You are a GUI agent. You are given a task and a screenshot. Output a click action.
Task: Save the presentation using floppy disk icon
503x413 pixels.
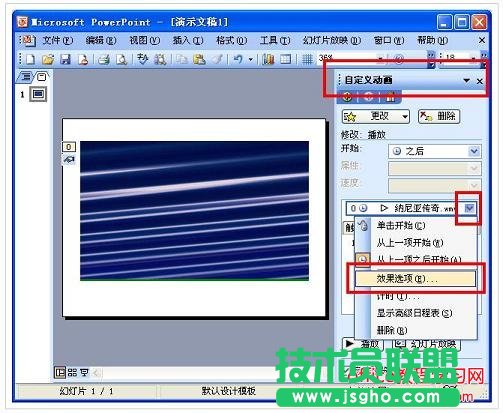[65, 59]
